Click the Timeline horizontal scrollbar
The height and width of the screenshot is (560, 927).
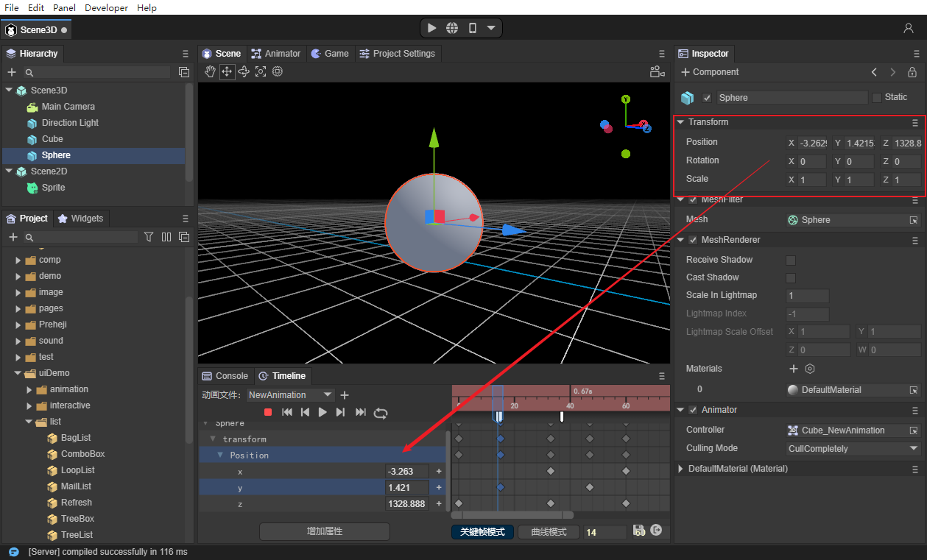(512, 515)
